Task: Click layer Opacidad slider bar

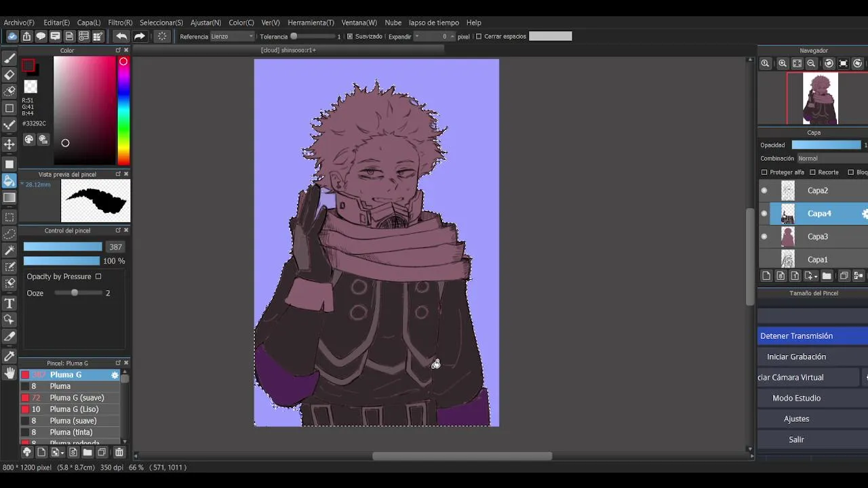Action: click(x=827, y=145)
